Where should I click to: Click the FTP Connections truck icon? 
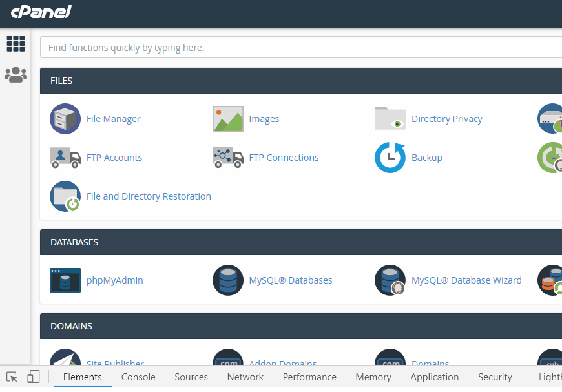[228, 158]
